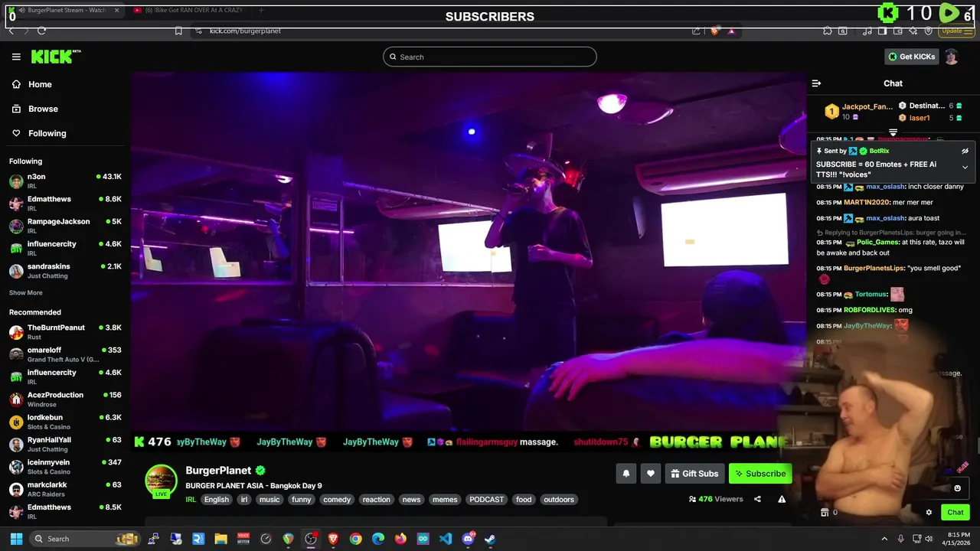Open the channel shop icon below chat

click(825, 513)
